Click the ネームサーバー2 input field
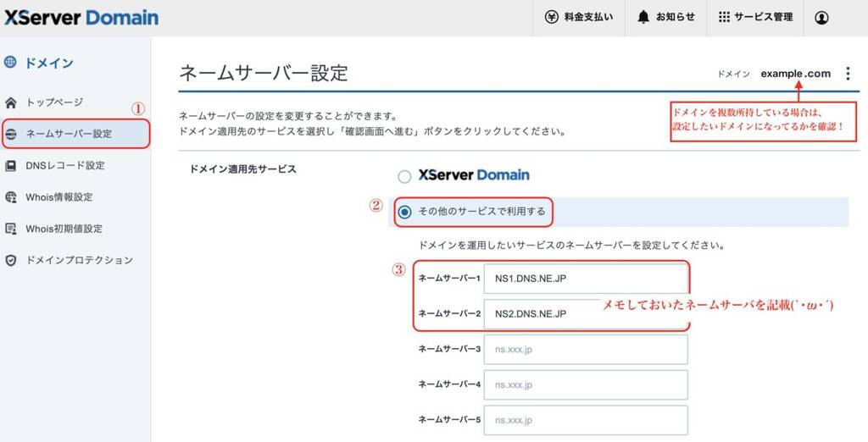 point(586,313)
